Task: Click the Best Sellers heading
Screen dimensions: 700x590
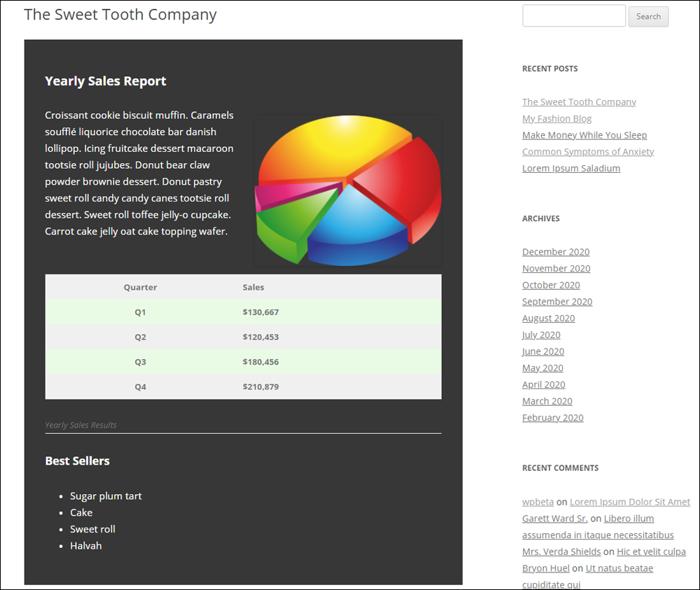Action: point(77,461)
